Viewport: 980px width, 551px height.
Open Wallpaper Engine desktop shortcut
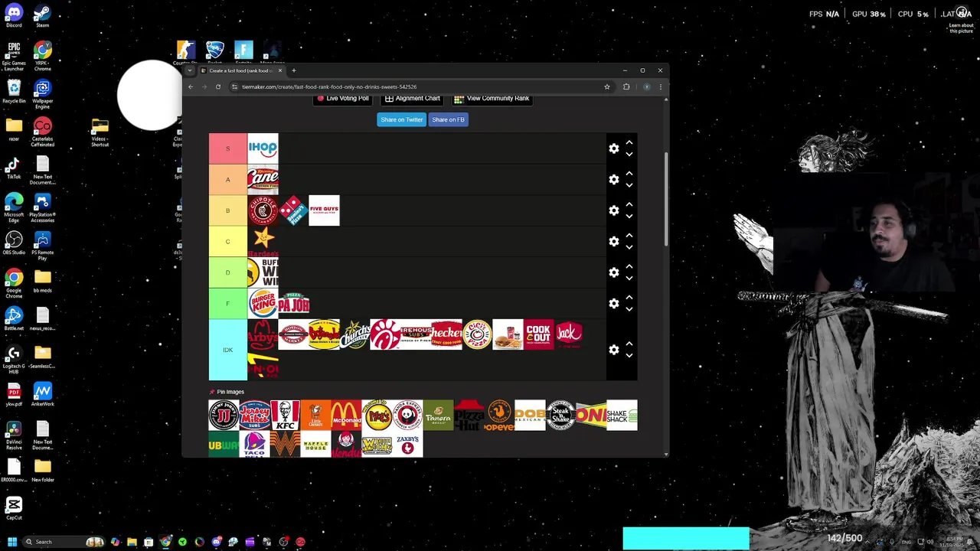[42, 95]
